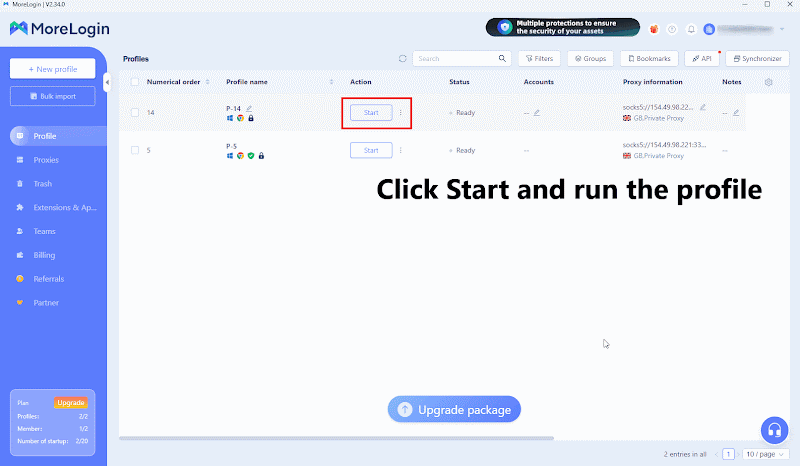Go to Billing in the sidebar
Image resolution: width=800 pixels, height=466 pixels.
click(44, 255)
